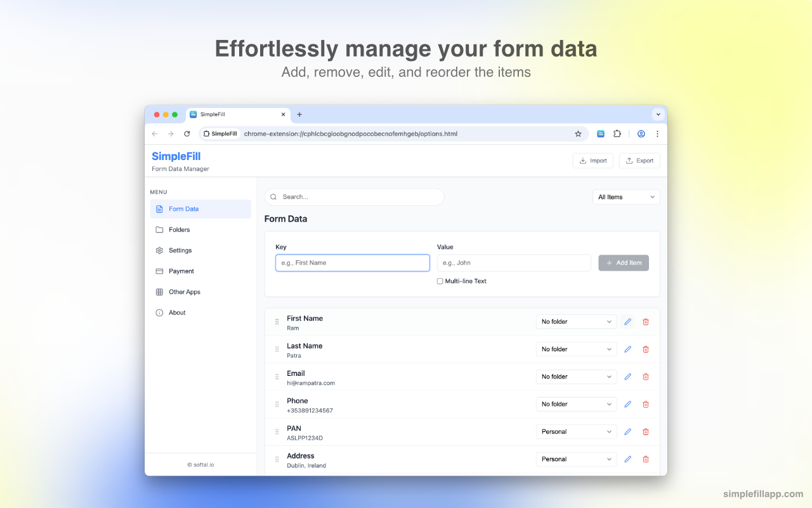Enable the Multi-line Text checkbox

click(x=440, y=281)
